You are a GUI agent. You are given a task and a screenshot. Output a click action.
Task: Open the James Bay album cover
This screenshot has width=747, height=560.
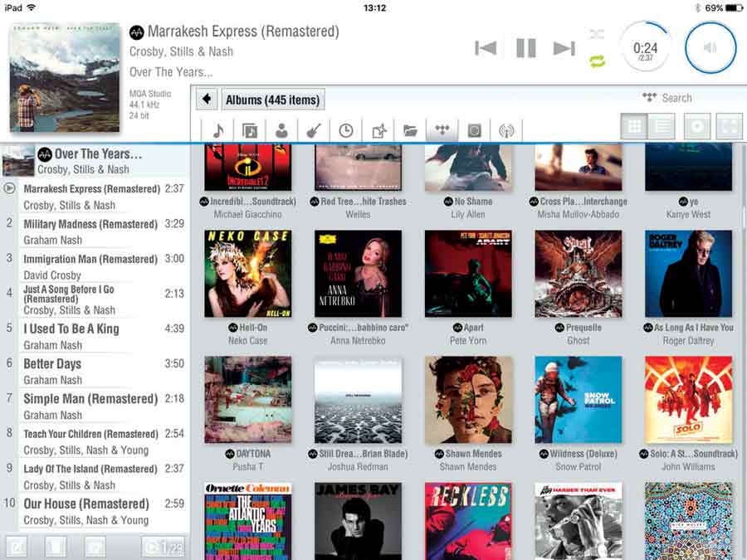point(358,521)
